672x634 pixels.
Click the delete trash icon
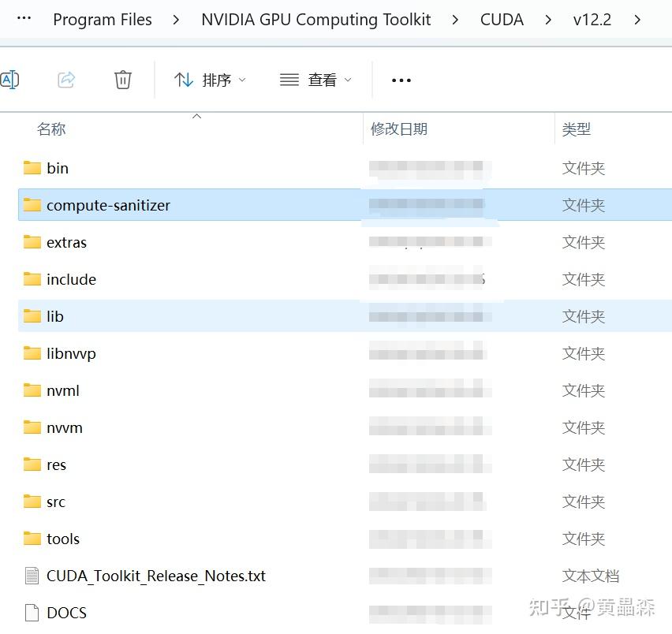[x=122, y=79]
